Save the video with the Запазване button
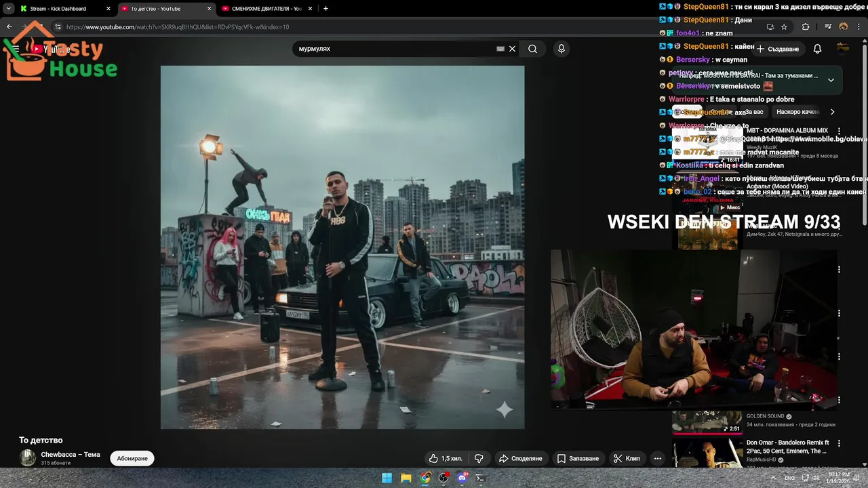Viewport: 868px width, 488px height. 578,458
